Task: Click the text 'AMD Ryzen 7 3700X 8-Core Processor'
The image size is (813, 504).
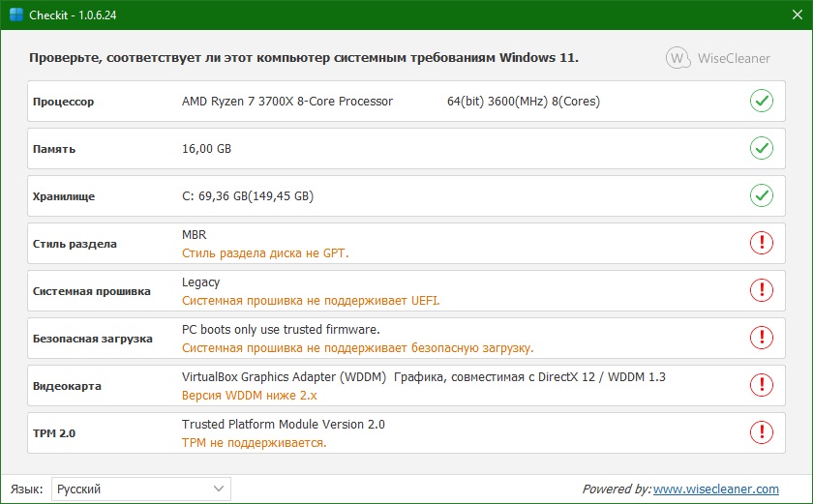Action: (287, 101)
